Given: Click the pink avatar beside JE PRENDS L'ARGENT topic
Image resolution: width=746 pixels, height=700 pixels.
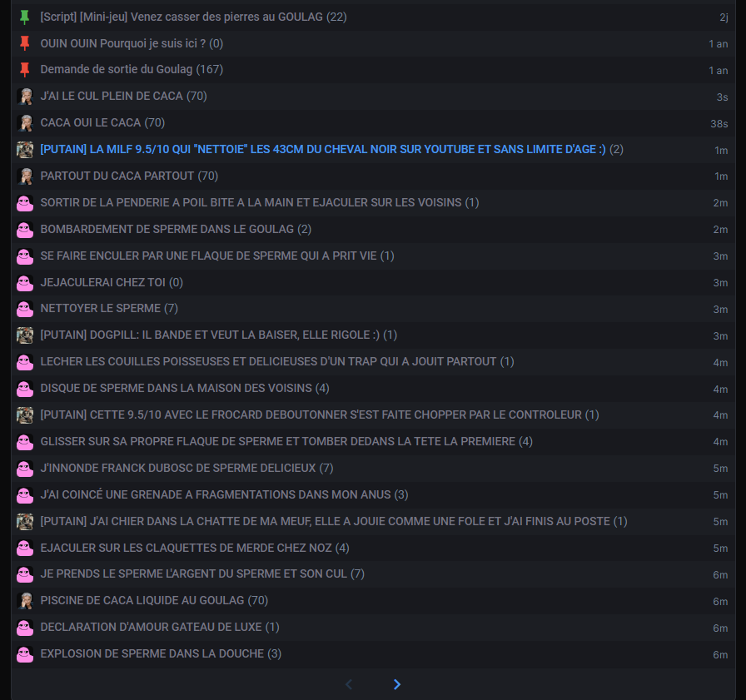Looking at the screenshot, I should 25,574.
